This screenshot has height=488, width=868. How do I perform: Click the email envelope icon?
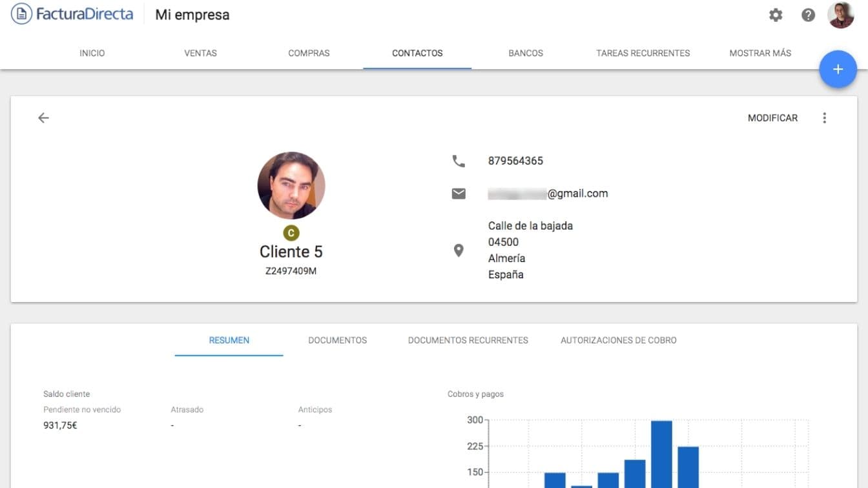pos(459,194)
